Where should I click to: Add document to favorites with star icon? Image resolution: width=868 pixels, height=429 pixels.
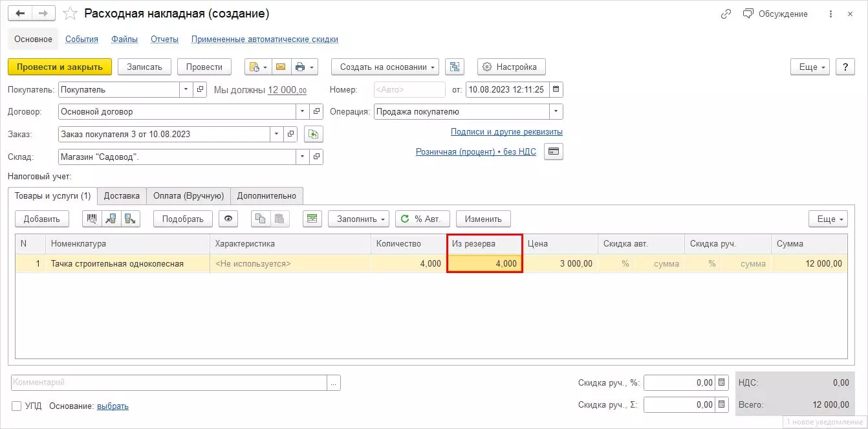click(x=71, y=14)
